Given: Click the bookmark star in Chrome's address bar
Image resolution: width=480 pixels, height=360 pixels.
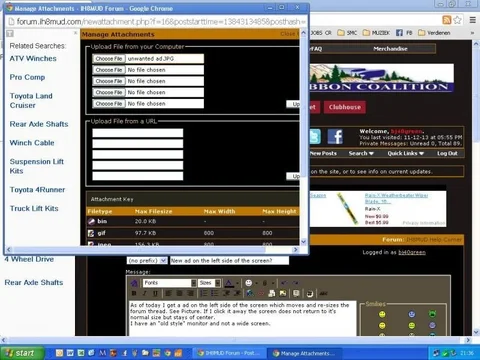Looking at the screenshot, I should coord(458,20).
